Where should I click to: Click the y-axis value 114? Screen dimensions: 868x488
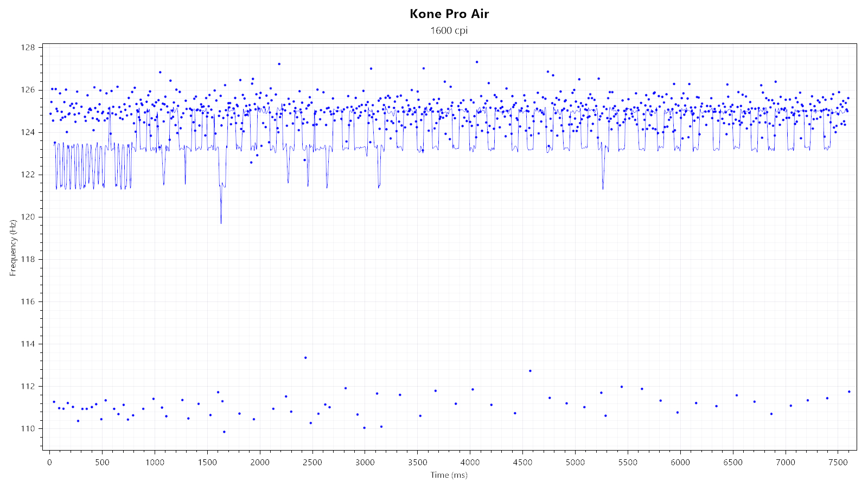tap(29, 344)
